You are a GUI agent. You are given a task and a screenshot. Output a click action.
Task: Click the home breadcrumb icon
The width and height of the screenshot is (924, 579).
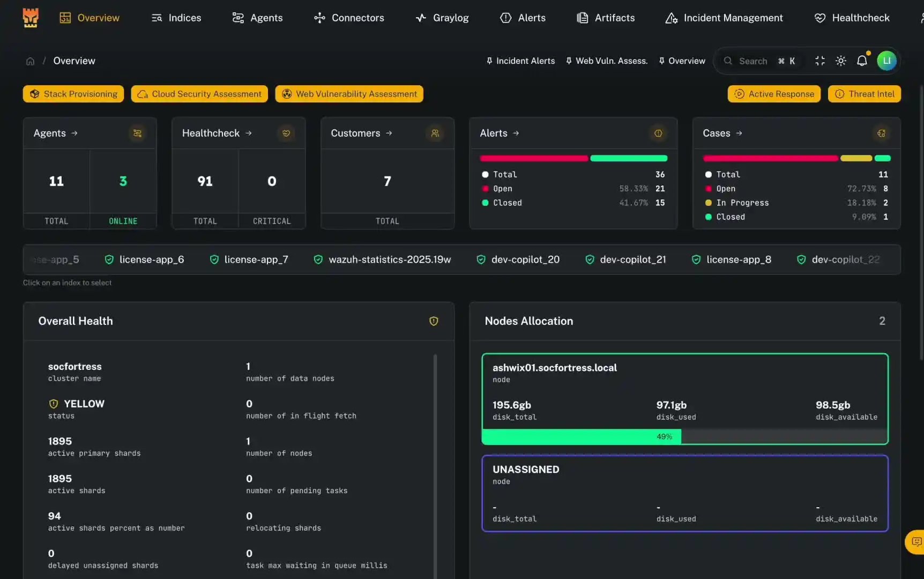tap(31, 61)
